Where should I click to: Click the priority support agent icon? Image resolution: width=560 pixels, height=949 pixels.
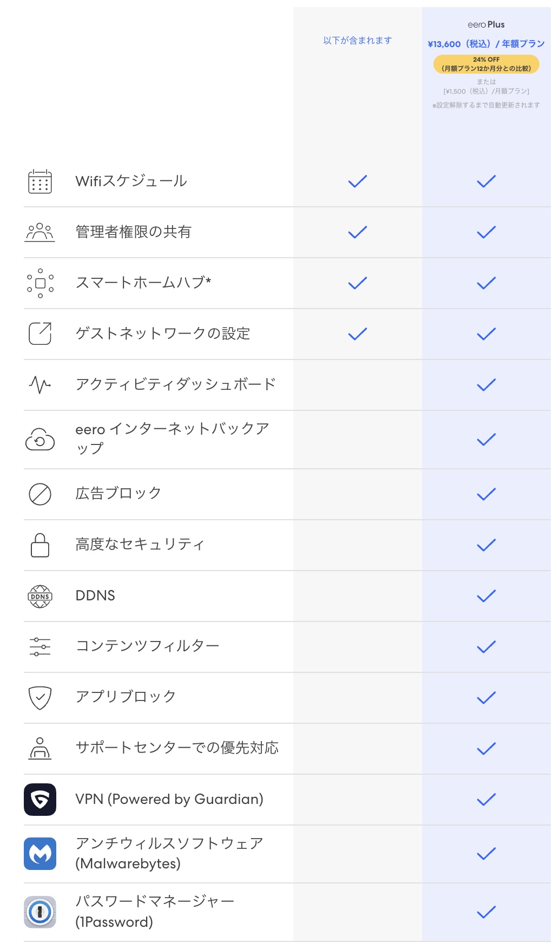tap(40, 749)
